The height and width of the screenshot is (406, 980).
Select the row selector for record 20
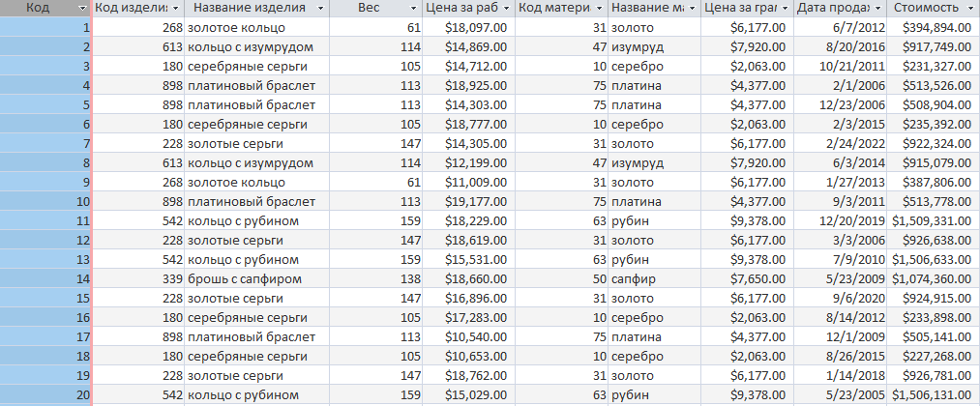tap(45, 394)
